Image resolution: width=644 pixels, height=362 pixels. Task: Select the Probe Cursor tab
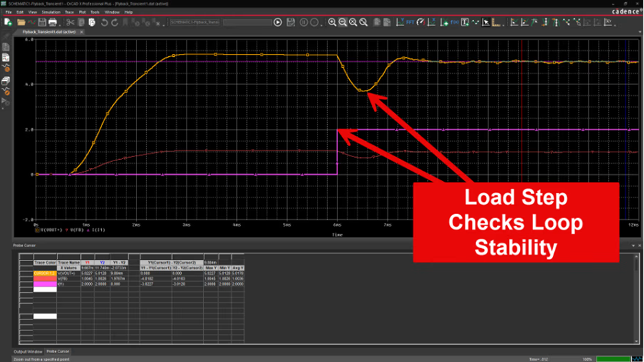(58, 351)
